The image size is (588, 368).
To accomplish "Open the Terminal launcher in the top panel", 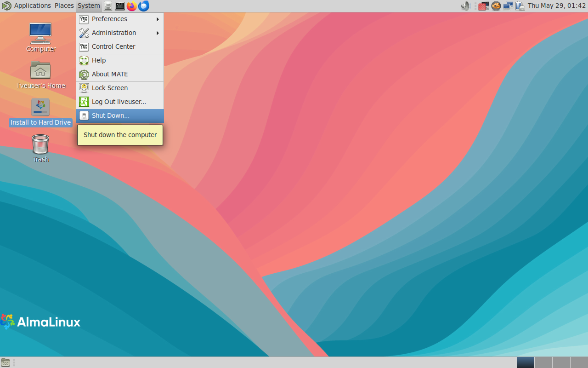I will click(120, 6).
